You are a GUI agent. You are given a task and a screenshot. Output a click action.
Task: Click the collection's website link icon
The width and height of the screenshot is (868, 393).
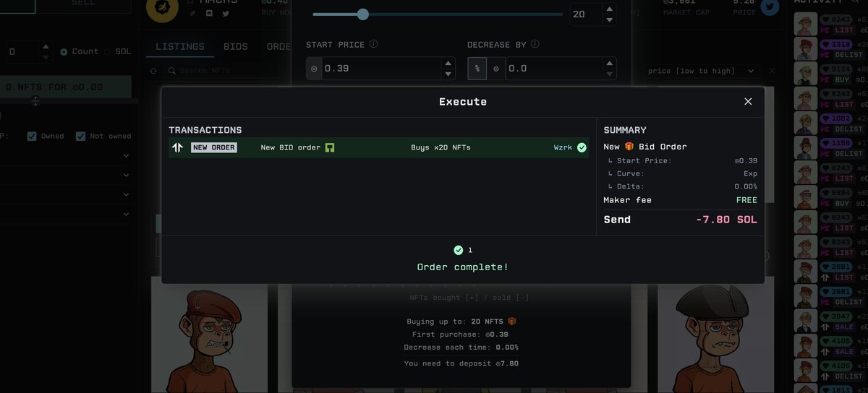coord(192,13)
